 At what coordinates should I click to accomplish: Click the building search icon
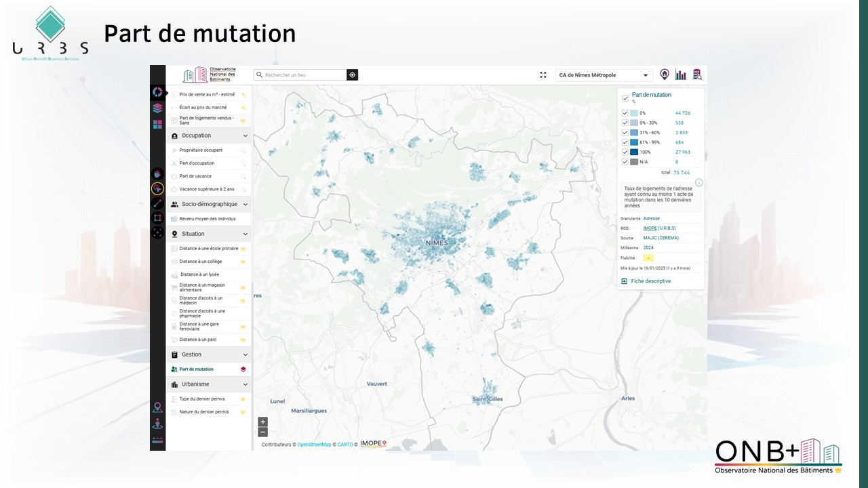click(696, 75)
